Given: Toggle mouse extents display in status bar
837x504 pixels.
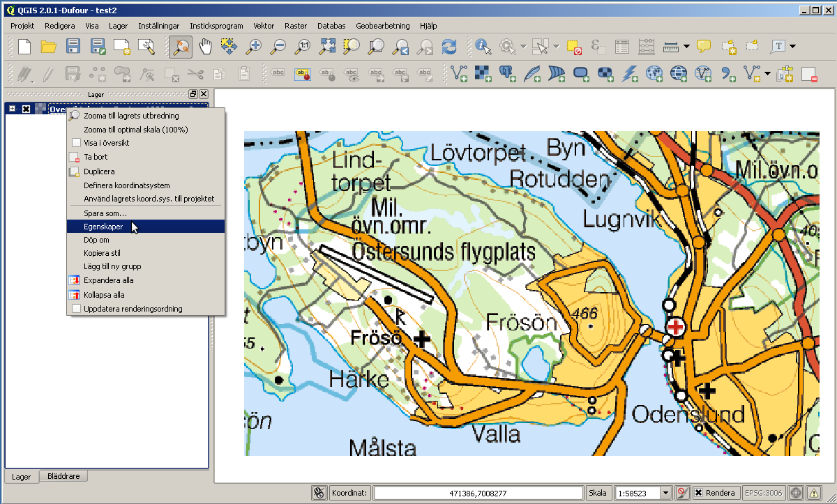Looking at the screenshot, I should click(x=319, y=493).
